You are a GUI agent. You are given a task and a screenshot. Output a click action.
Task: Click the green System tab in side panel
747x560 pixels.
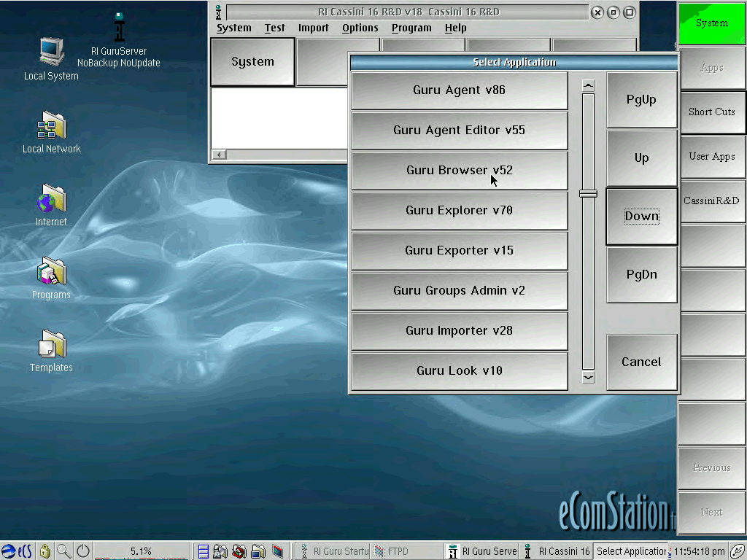point(712,23)
